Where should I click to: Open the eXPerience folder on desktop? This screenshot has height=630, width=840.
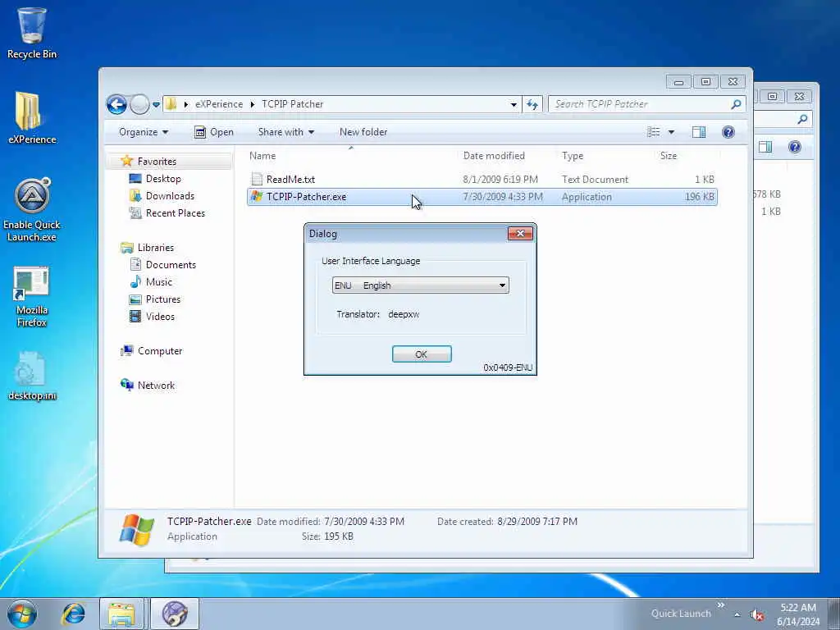coord(32,118)
